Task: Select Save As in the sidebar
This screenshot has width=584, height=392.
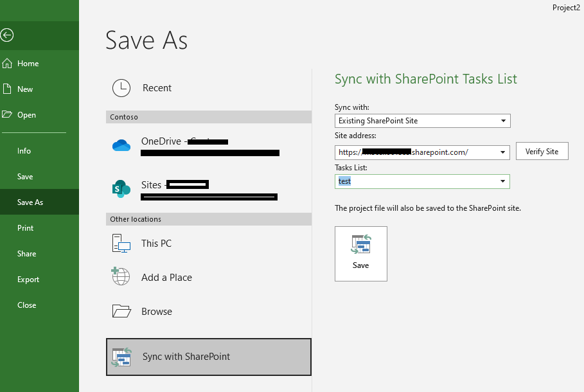Action: pos(30,202)
